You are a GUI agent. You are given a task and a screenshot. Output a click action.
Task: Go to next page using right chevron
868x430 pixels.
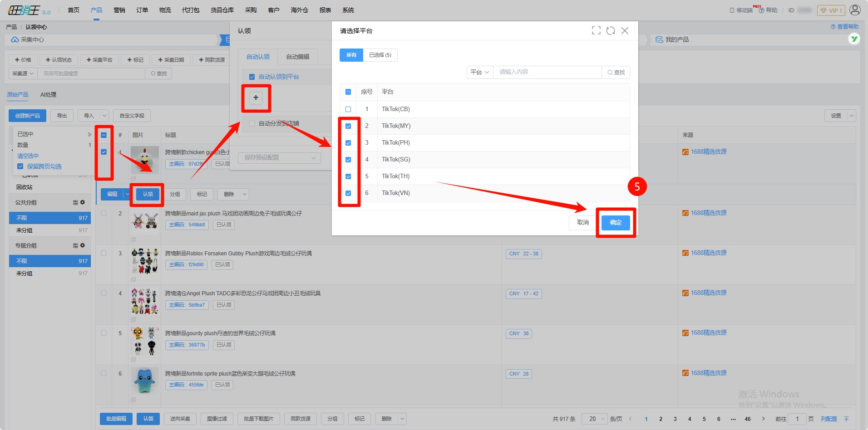click(763, 419)
